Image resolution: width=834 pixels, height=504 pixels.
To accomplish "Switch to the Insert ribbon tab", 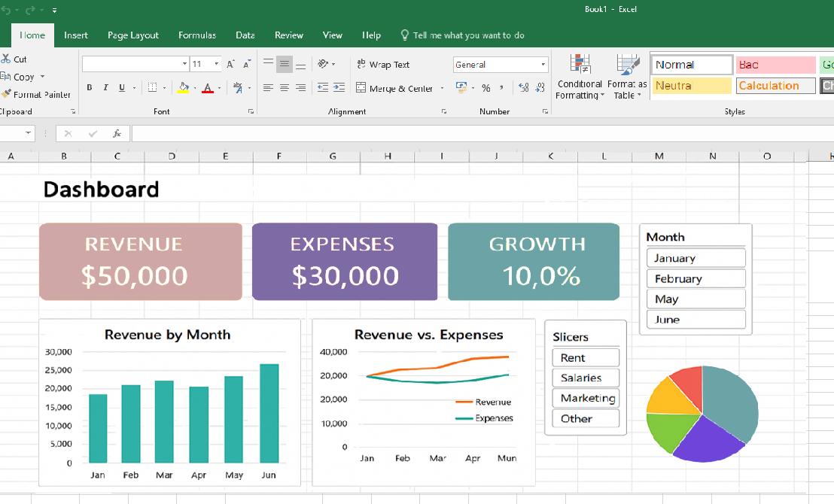I will pos(76,35).
